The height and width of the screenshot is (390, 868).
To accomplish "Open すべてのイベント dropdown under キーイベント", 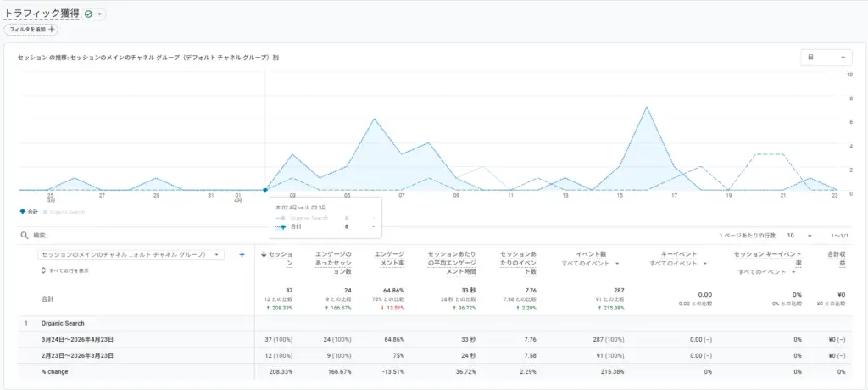I will pos(679,264).
